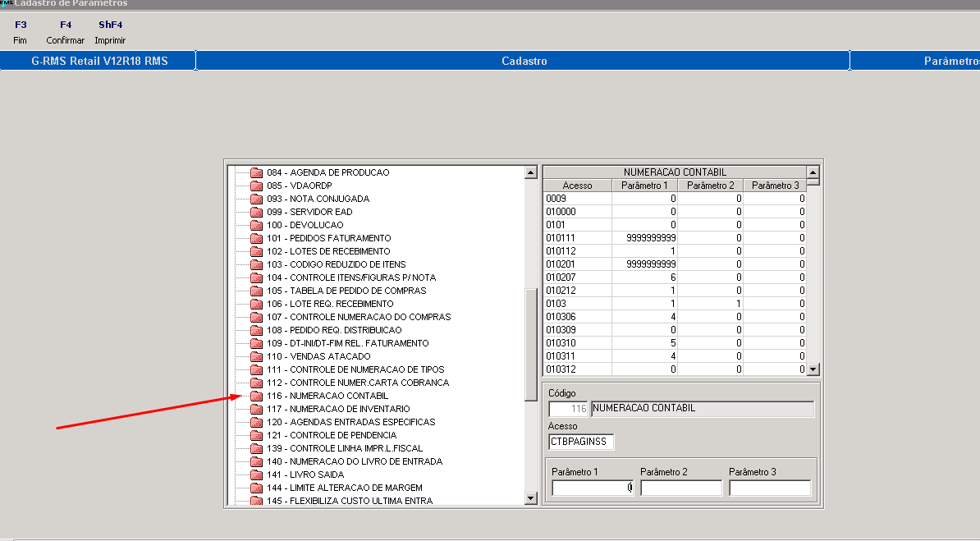
Task: Select tree item 144 - LIMITE ALTERACAO DE MARGEM
Action: (x=345, y=488)
